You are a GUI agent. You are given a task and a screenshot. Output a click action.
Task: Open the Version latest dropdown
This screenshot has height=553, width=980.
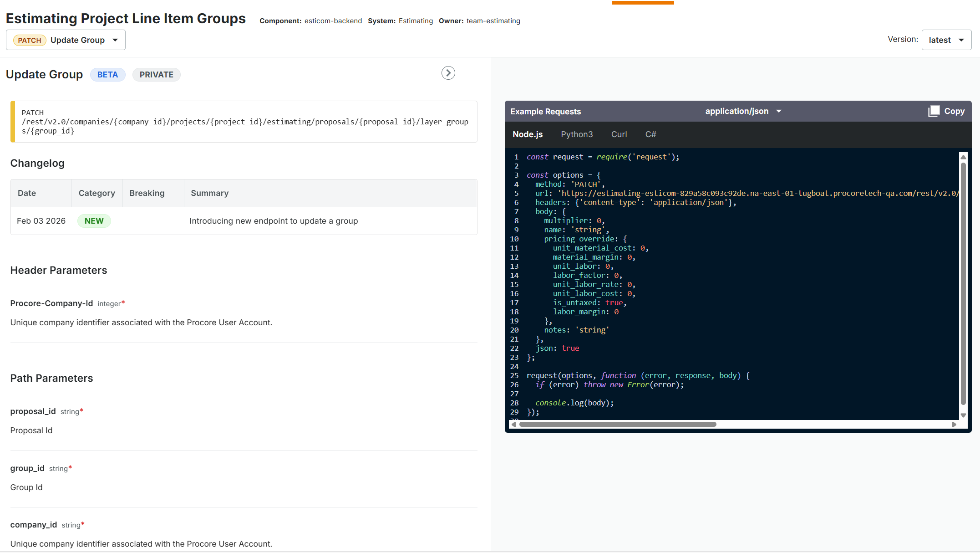pos(946,40)
